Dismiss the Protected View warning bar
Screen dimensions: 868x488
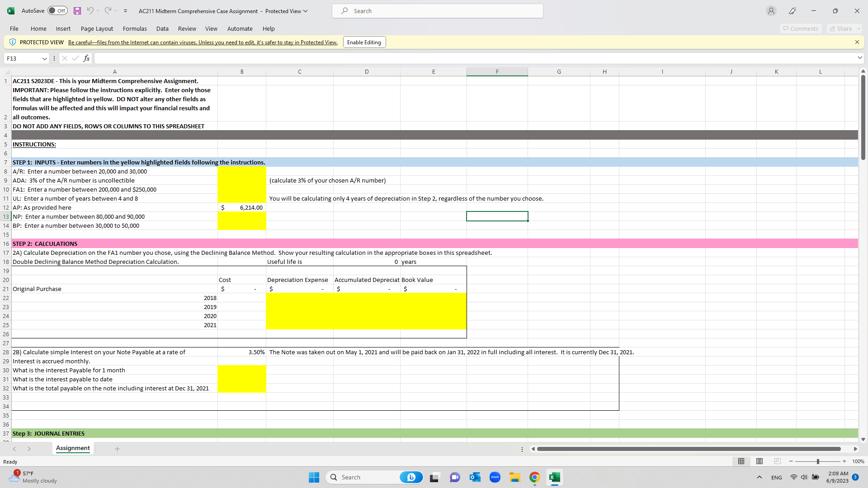point(857,42)
